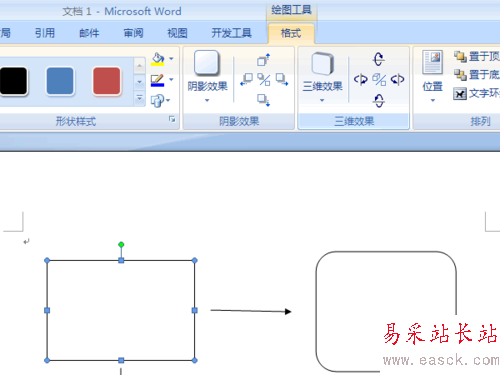Viewport: 500px width, 375px height.
Task: Click the right middle sizing handle of rectangle
Action: point(195,310)
